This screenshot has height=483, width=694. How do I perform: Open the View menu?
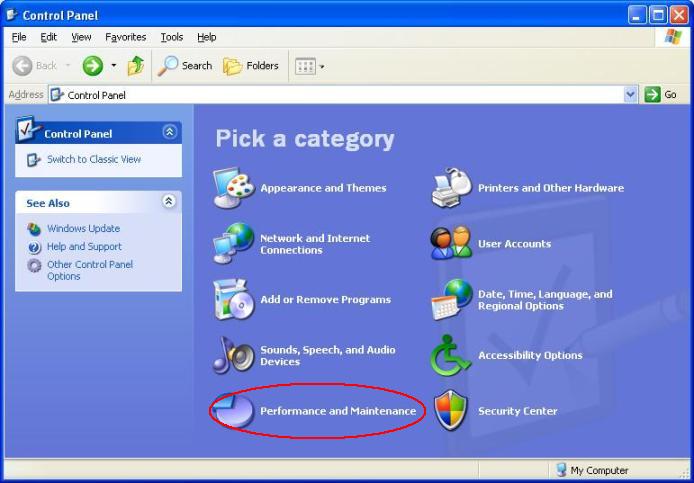click(x=81, y=37)
